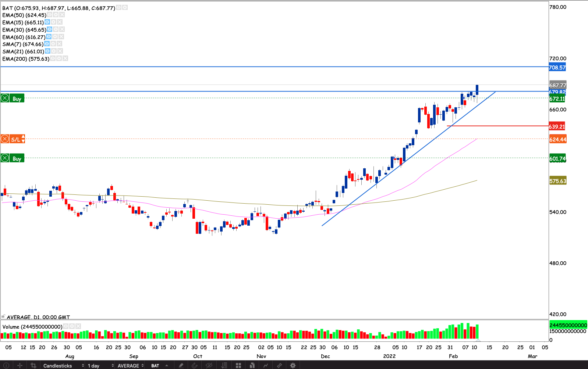The image size is (588, 369).
Task: Click the crosshair cursor tool in bottom toolbar
Action: [20, 365]
